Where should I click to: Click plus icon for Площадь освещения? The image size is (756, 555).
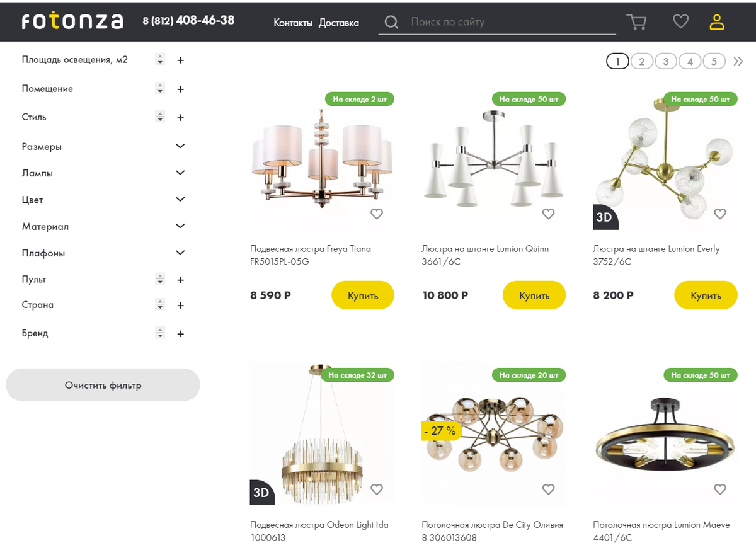180,60
